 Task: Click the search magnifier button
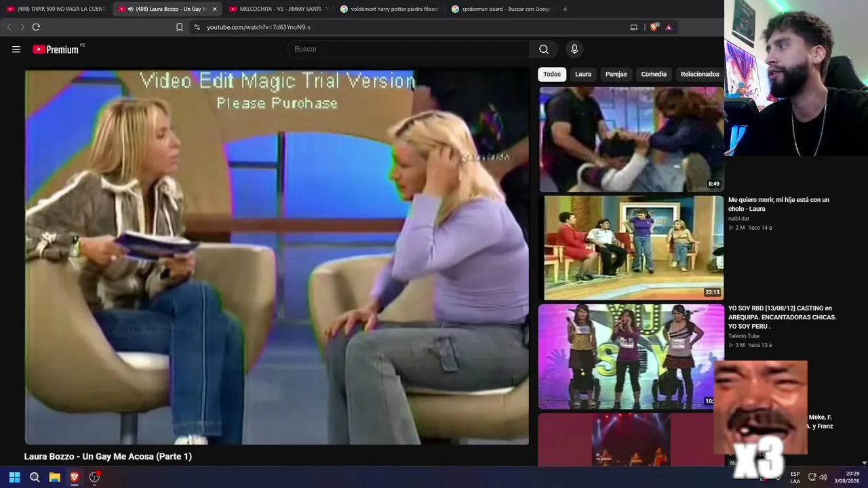coord(544,49)
